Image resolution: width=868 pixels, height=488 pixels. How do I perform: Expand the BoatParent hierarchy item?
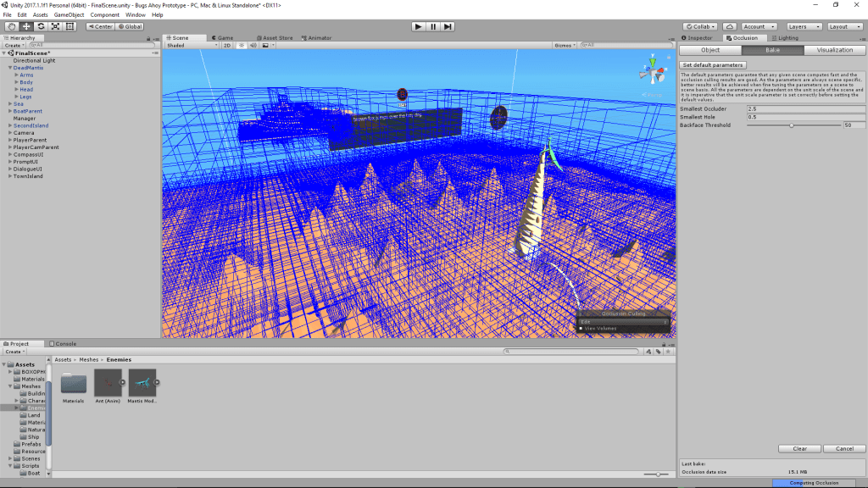10,111
